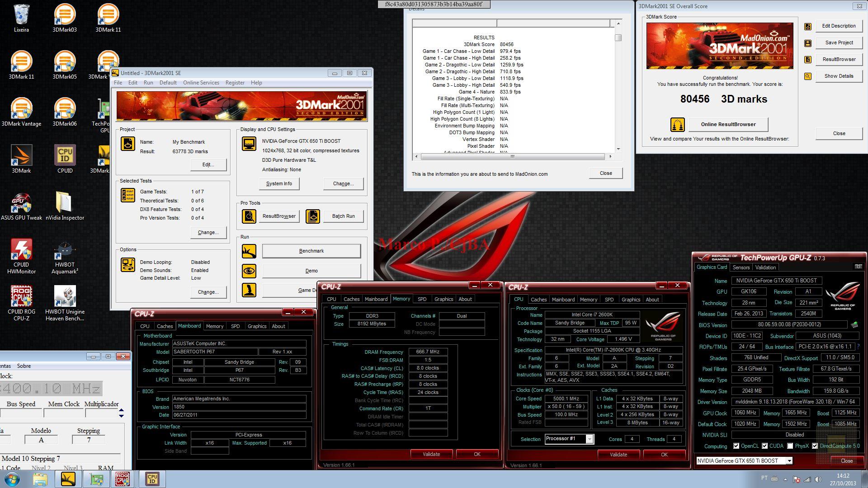Open the Graphics tab in CPU-Z Mainboard window
Image resolution: width=868 pixels, height=488 pixels.
coord(257,326)
